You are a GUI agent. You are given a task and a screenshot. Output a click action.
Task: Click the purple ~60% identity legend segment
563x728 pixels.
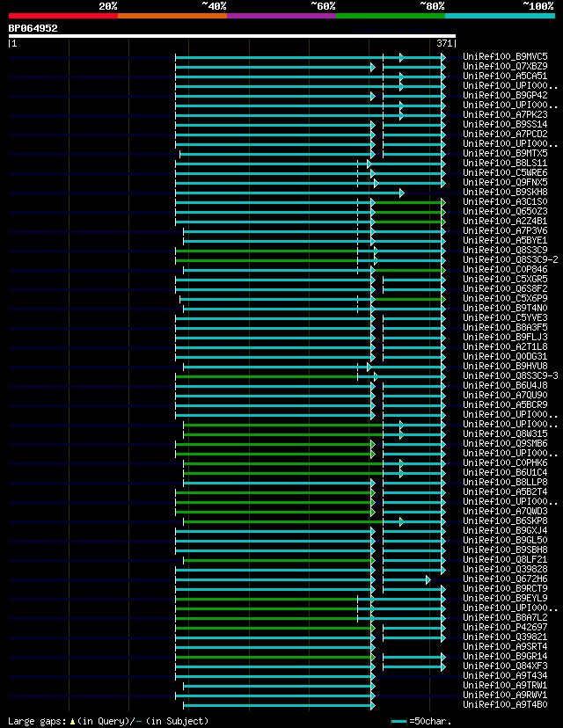281,16
